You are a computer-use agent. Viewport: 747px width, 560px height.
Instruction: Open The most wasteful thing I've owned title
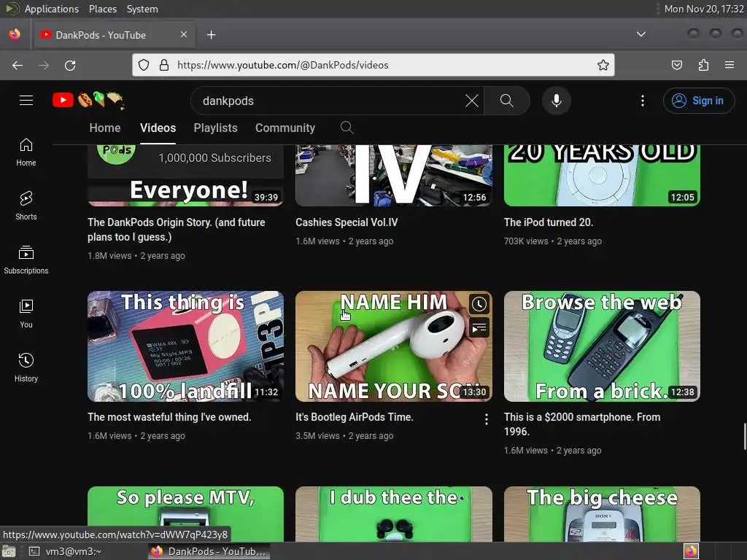tap(169, 417)
